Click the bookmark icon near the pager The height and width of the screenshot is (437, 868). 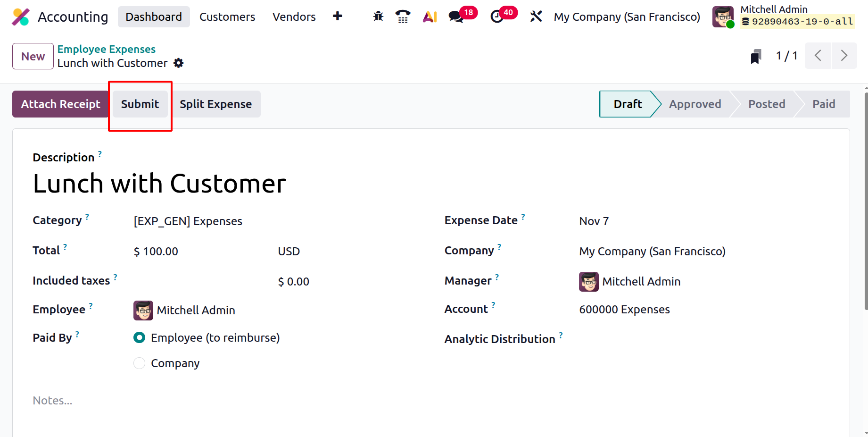tap(756, 56)
